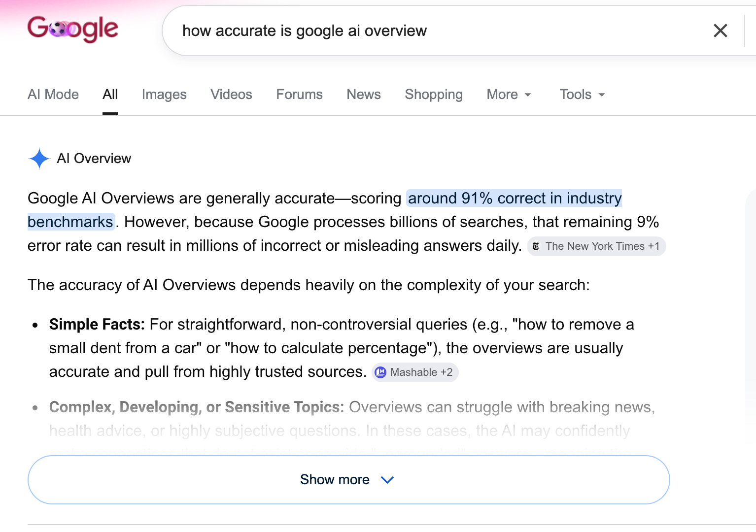Go to the Forums tab
The image size is (756, 532).
point(299,94)
